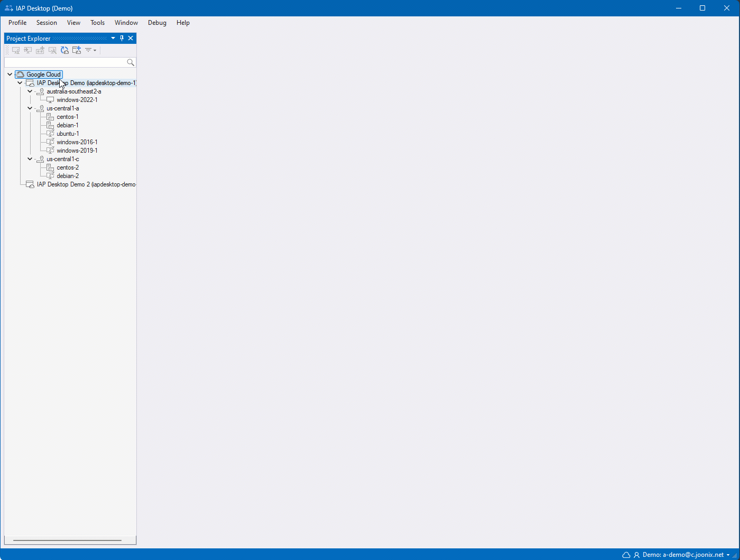The width and height of the screenshot is (740, 560).
Task: Click the Generate Windows credentials toolbar icon
Action: [40, 50]
